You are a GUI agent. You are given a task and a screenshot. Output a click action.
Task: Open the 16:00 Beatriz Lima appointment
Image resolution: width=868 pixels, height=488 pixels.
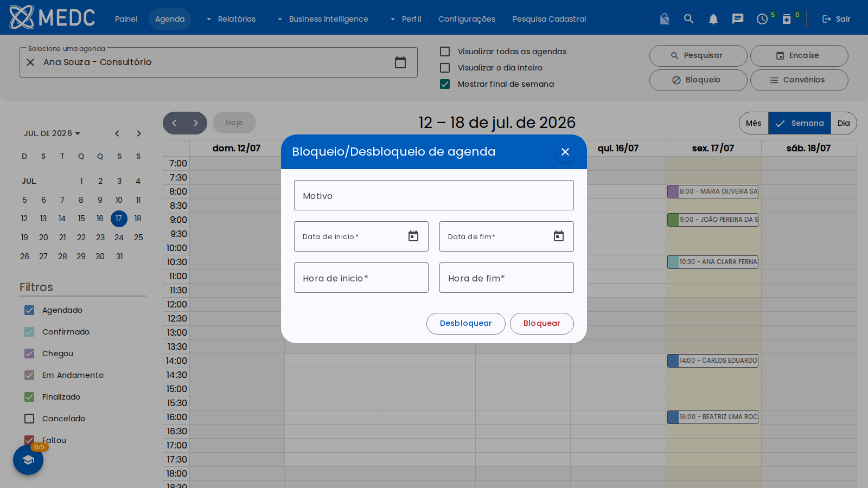tap(713, 417)
